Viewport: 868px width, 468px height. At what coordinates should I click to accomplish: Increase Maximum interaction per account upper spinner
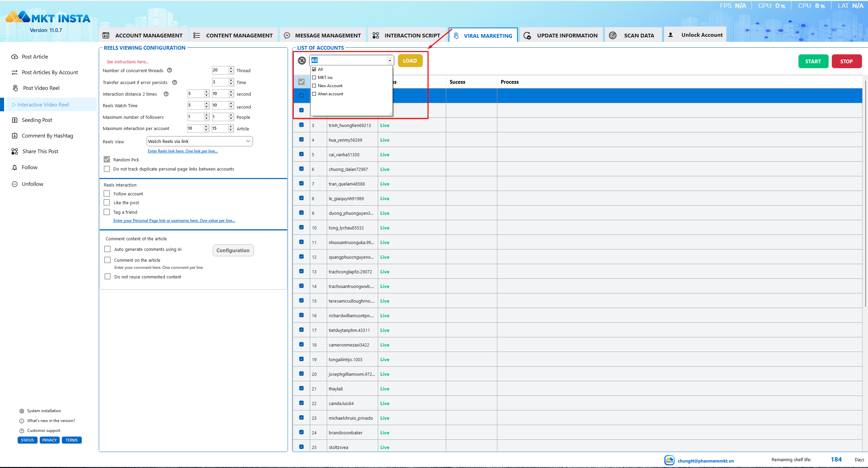click(x=231, y=127)
